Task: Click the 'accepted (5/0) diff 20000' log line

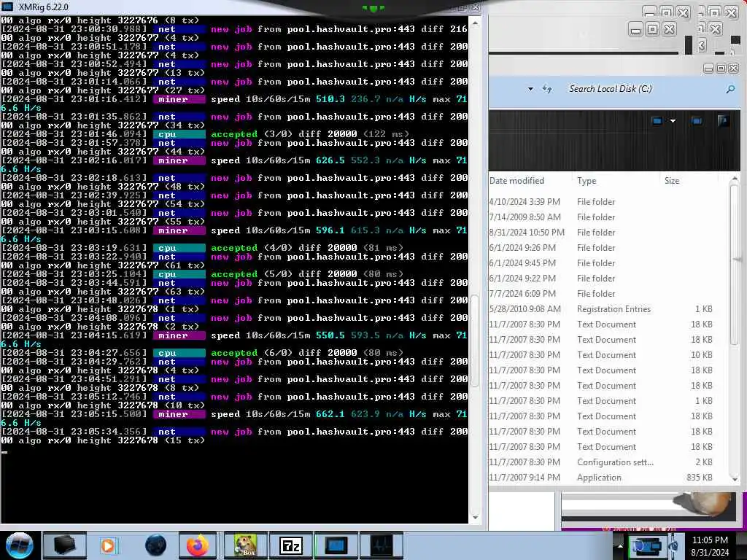Action: (203, 274)
